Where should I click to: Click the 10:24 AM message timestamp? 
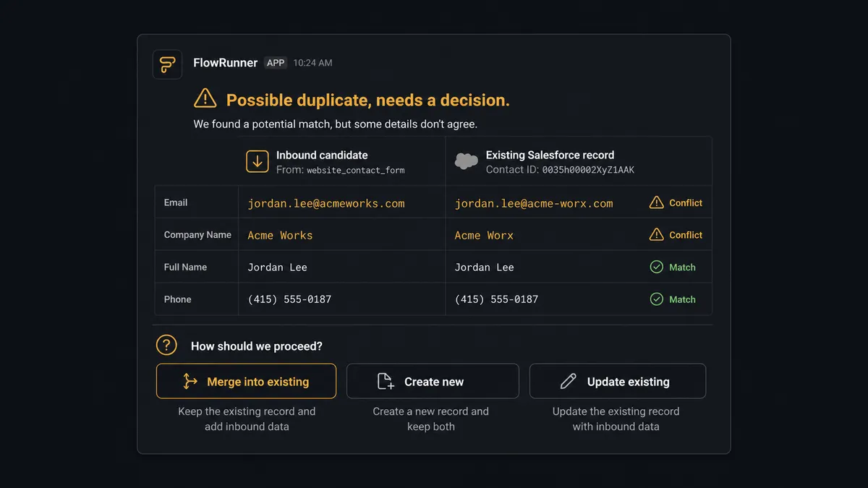pos(312,63)
